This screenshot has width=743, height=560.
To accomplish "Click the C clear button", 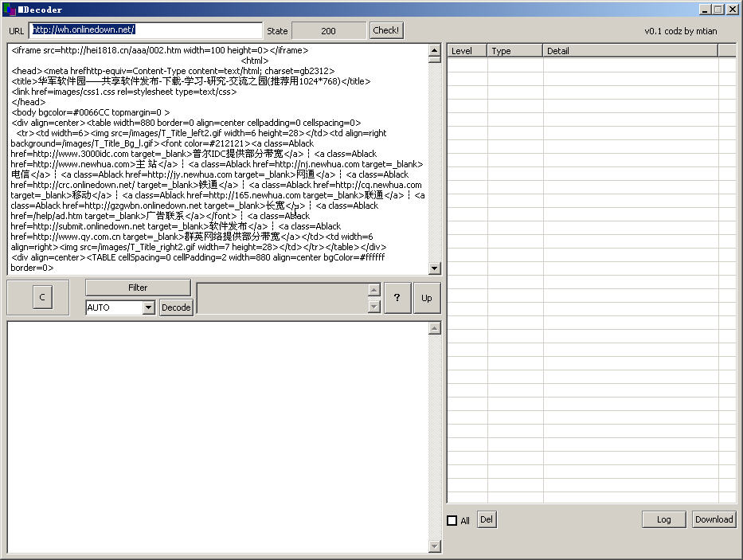I will (42, 298).
